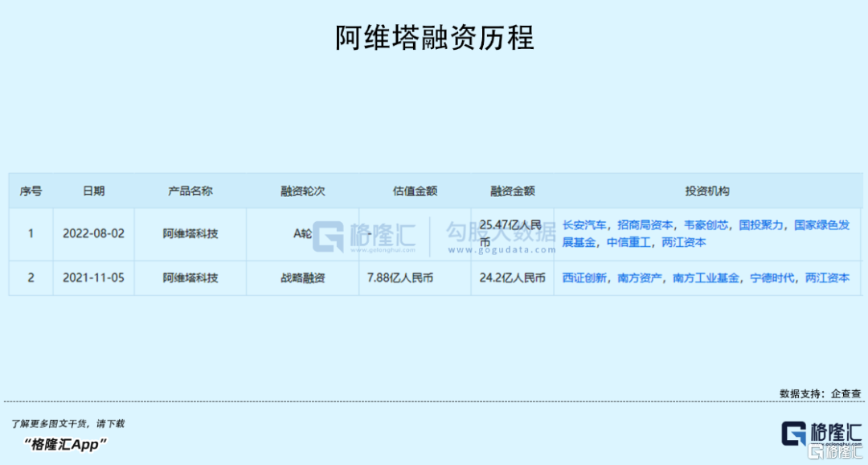Screen dimensions: 868x465
Task: Open the 长安汽车 investor link
Action: click(584, 225)
